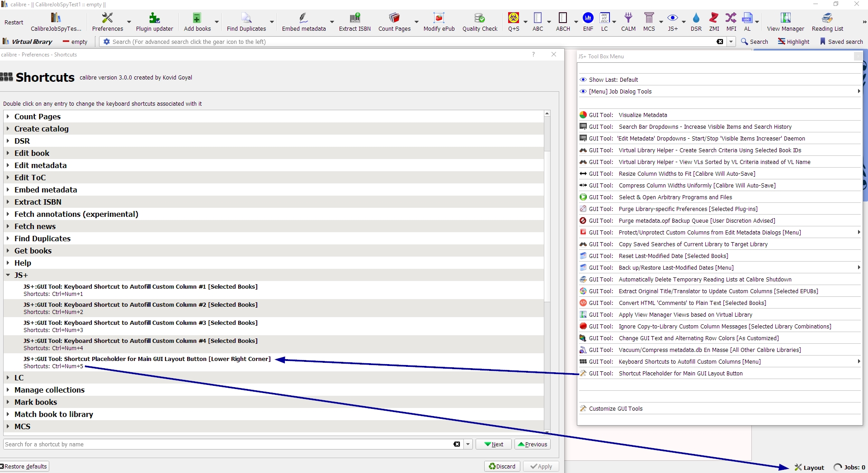Image resolution: width=868 pixels, height=473 pixels.
Task: Expand the Edit metadata shortcut group
Action: [8, 165]
